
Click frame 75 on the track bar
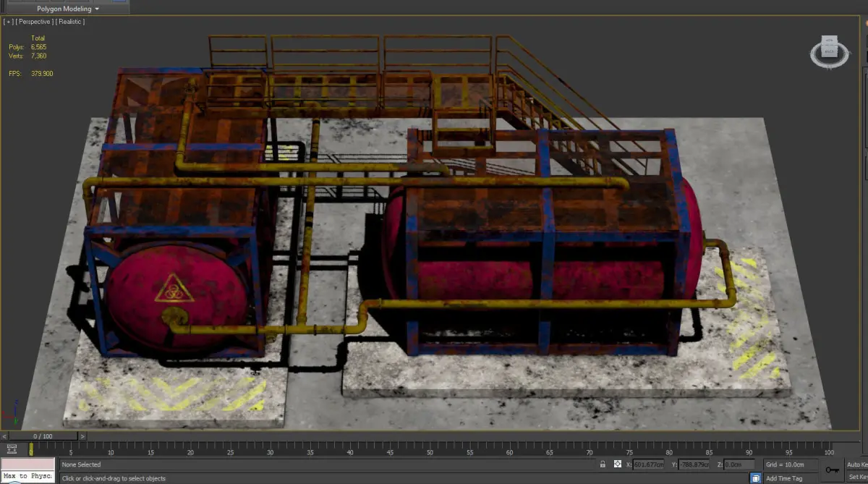[x=629, y=451]
